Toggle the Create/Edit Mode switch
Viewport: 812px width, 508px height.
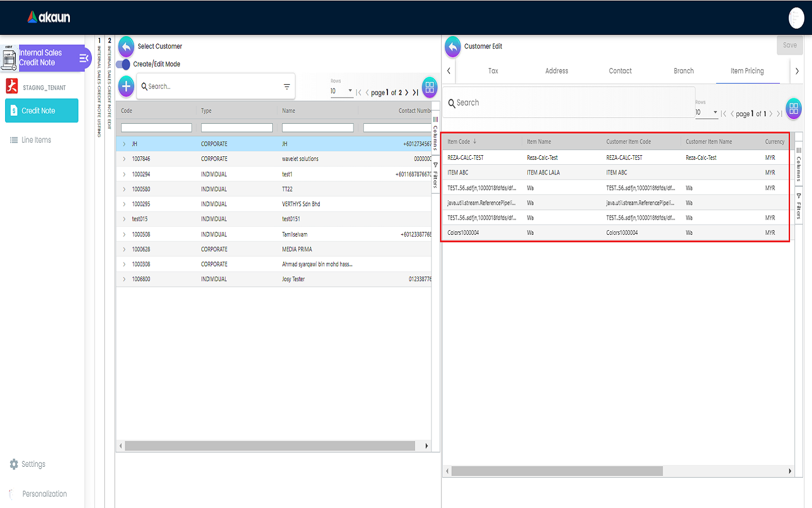(x=123, y=64)
